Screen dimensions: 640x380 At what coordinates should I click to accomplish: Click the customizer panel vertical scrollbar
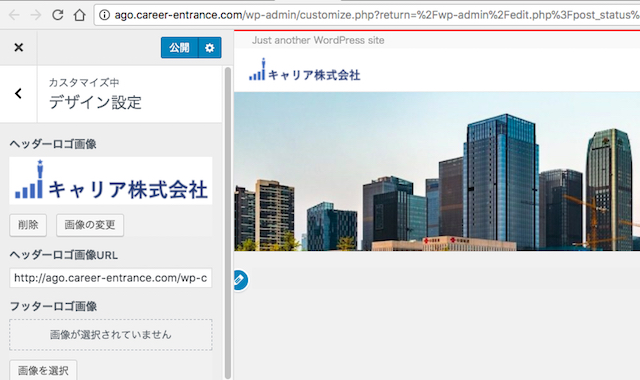pyautogui.click(x=228, y=222)
